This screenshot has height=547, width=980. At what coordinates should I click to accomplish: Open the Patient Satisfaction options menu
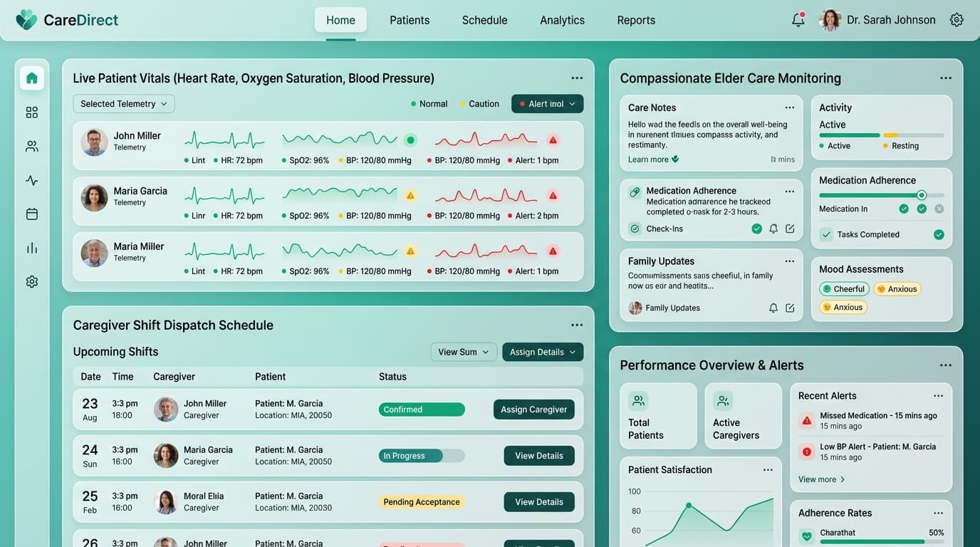coord(768,470)
